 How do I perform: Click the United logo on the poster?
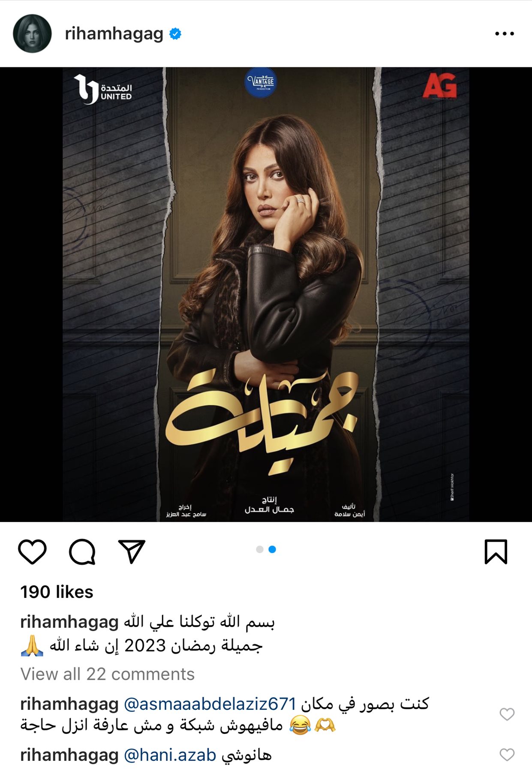click(x=103, y=89)
